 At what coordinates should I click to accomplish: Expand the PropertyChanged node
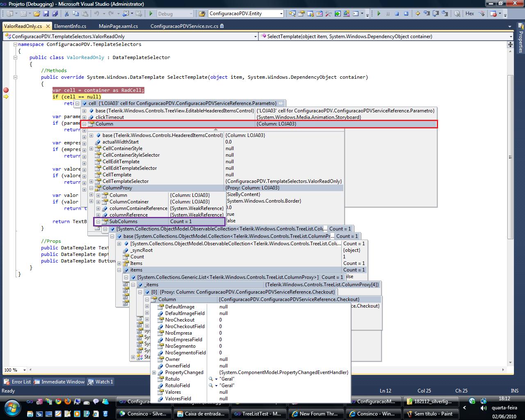pos(154,372)
